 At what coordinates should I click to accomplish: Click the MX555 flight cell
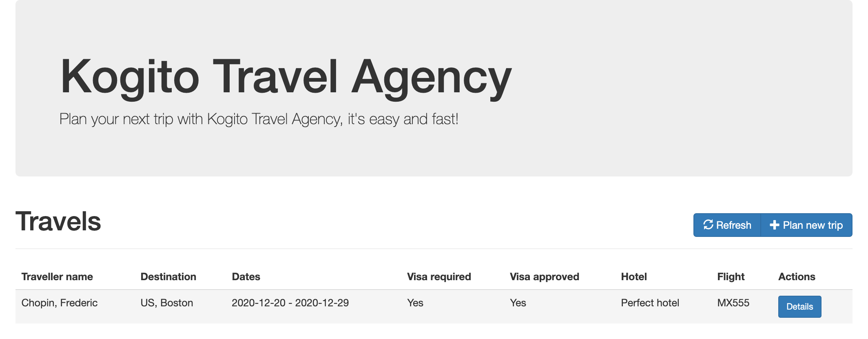click(x=733, y=303)
